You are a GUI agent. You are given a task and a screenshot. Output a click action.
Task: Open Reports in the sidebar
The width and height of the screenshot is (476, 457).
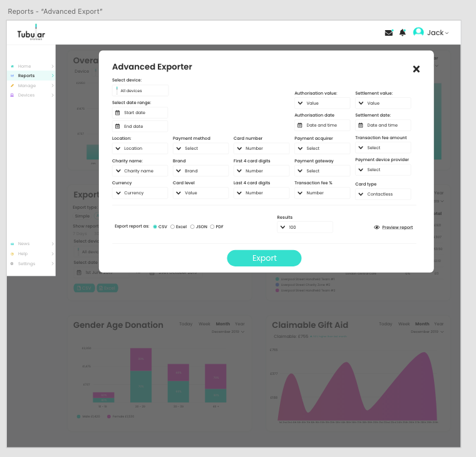tap(26, 76)
